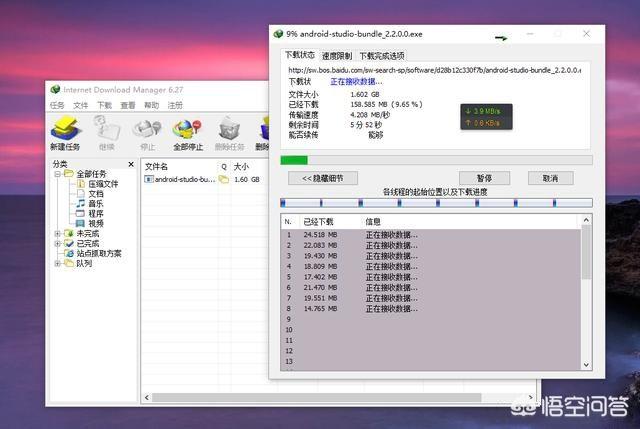
Task: Expand the 已完成 tree node
Action: pyautogui.click(x=57, y=243)
